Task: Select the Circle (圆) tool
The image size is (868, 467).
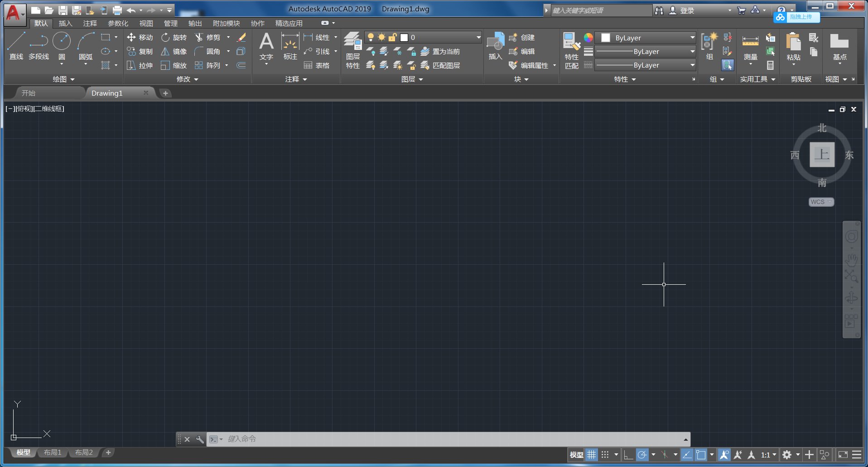Action: 62,46
